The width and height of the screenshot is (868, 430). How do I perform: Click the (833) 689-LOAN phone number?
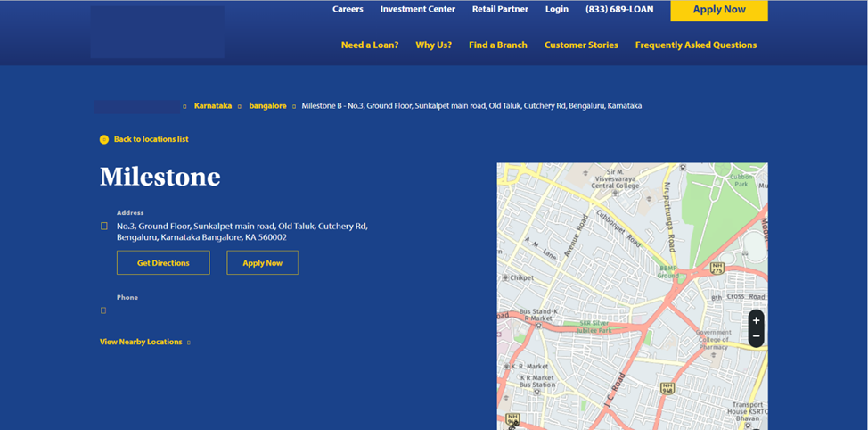618,10
